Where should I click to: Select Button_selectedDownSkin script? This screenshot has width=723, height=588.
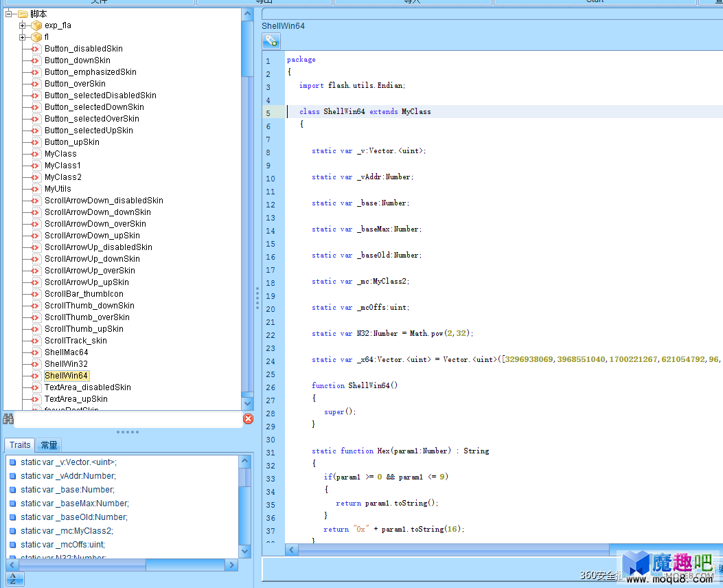(x=94, y=107)
